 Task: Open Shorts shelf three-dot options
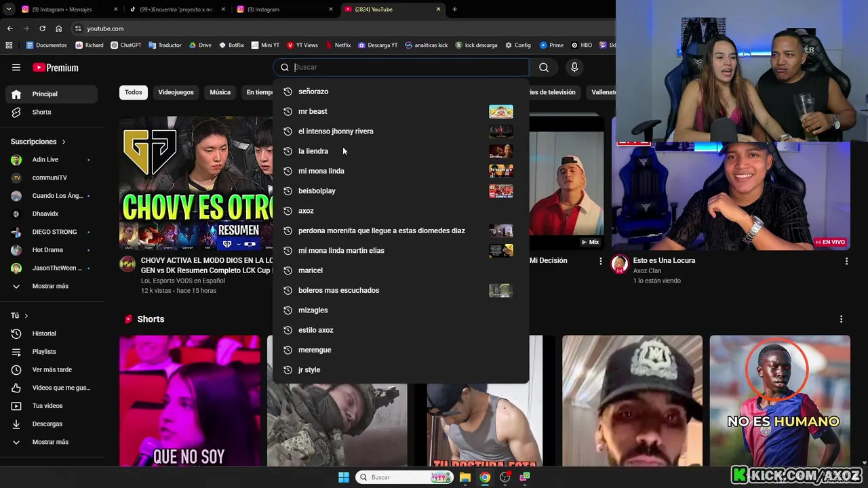coord(841,319)
